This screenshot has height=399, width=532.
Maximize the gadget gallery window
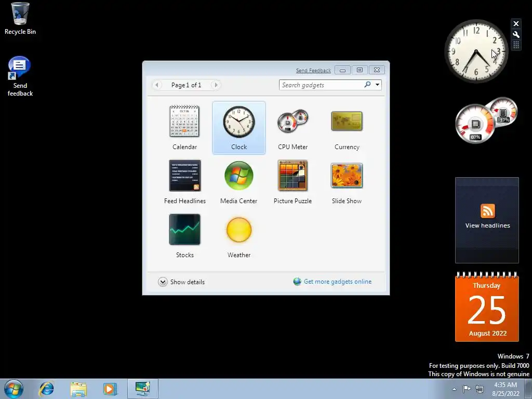(x=360, y=70)
